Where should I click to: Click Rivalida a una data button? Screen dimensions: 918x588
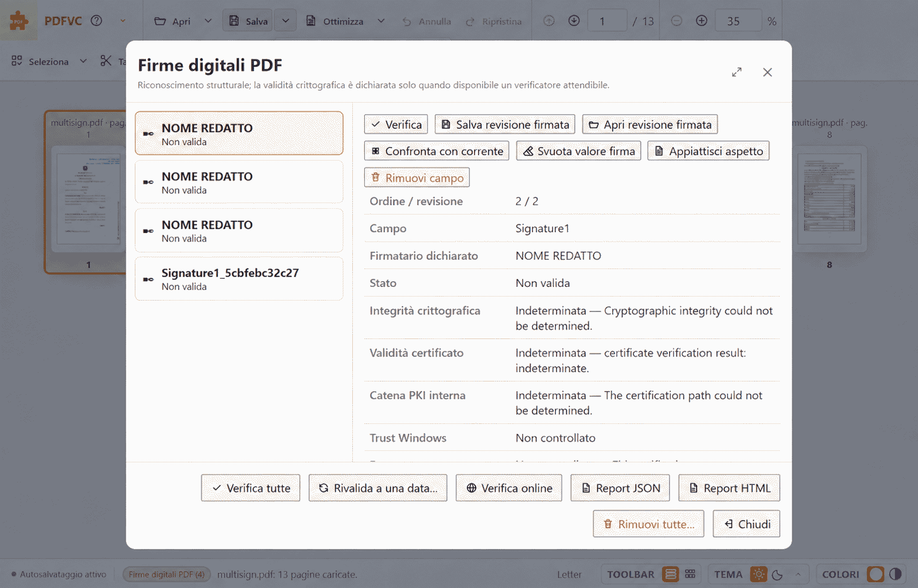pos(378,488)
